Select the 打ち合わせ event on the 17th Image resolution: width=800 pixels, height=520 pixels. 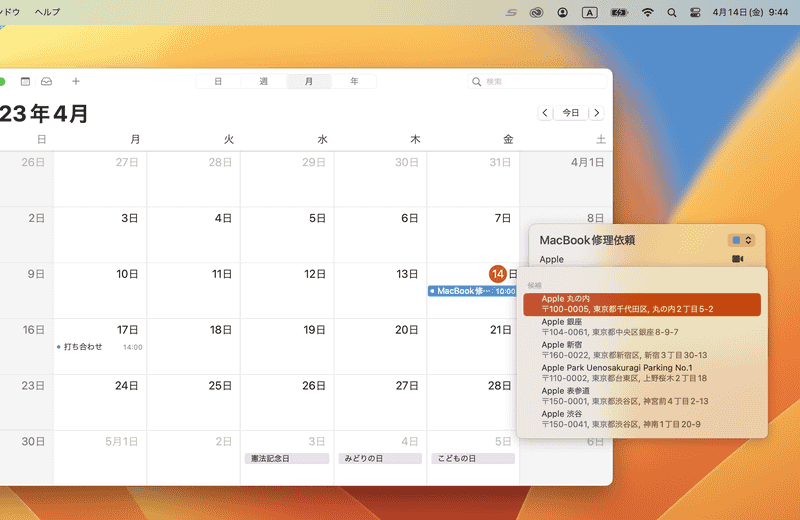[x=100, y=347]
